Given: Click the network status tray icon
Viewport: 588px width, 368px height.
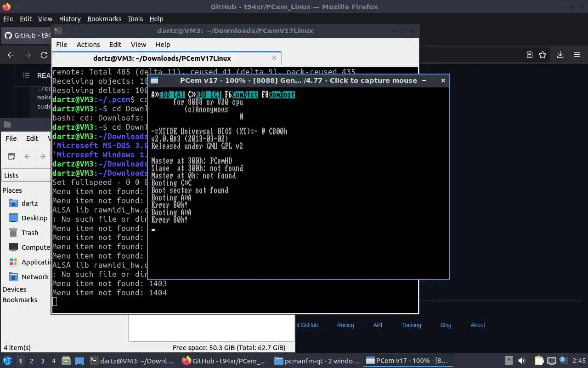Looking at the screenshot, I should click(x=551, y=361).
